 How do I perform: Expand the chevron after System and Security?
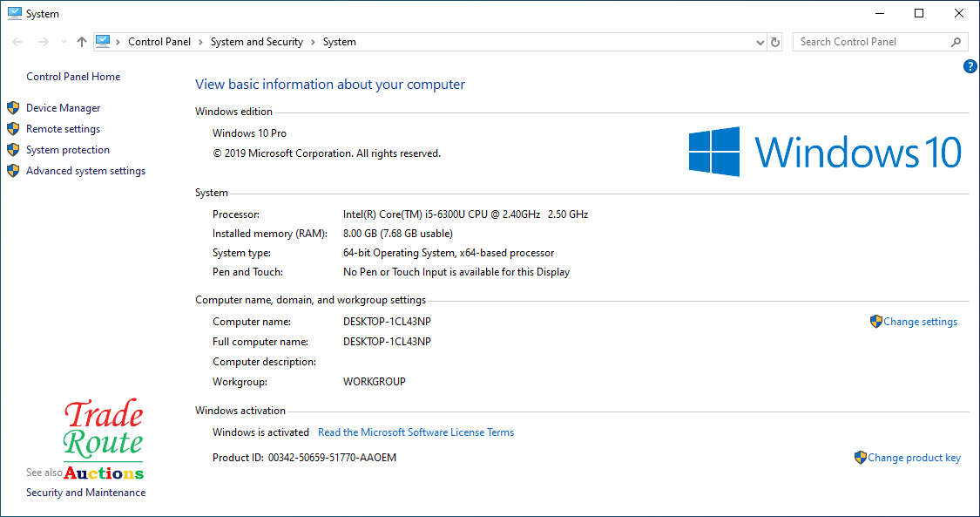click(x=313, y=42)
